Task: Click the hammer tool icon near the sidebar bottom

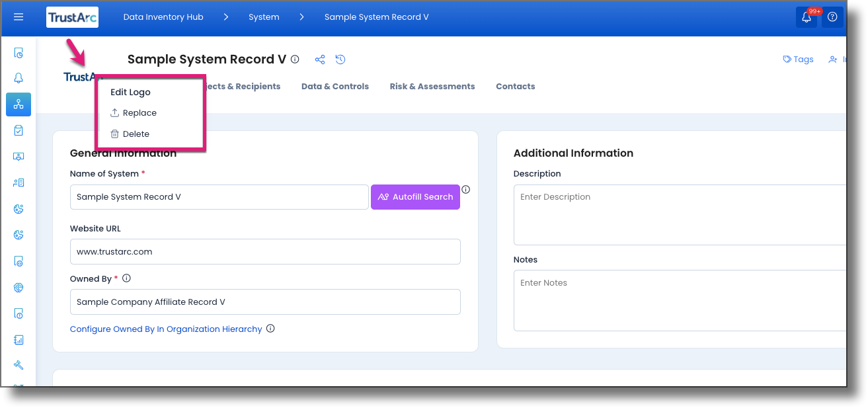Action: pyautogui.click(x=19, y=364)
